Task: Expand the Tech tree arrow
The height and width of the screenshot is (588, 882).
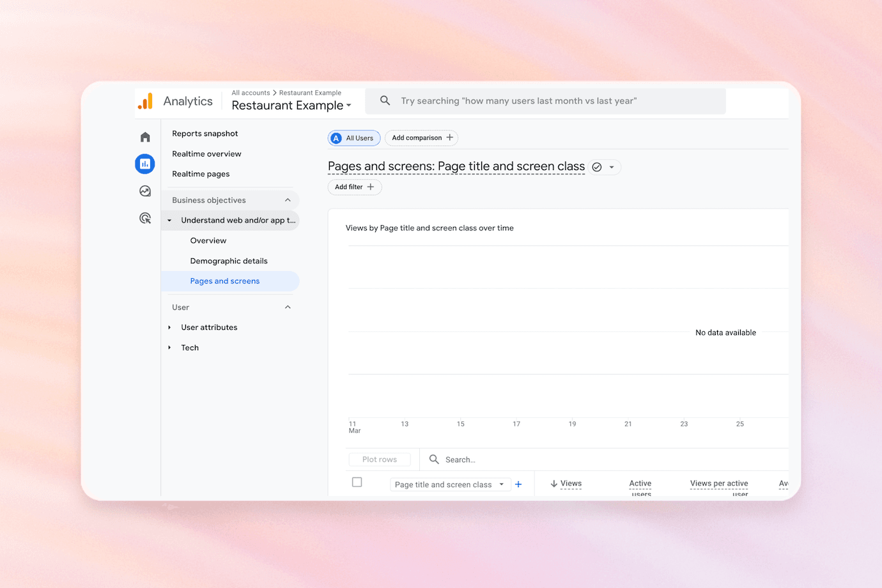Action: [x=169, y=348]
